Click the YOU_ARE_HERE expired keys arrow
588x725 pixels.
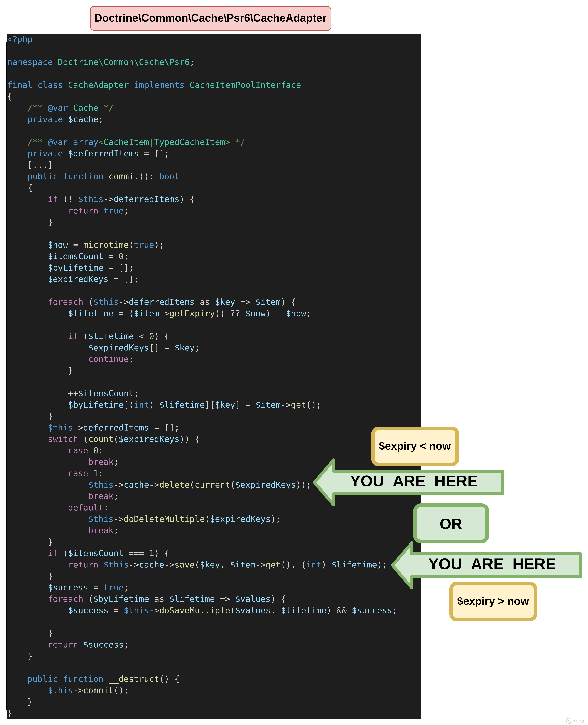tap(420, 483)
